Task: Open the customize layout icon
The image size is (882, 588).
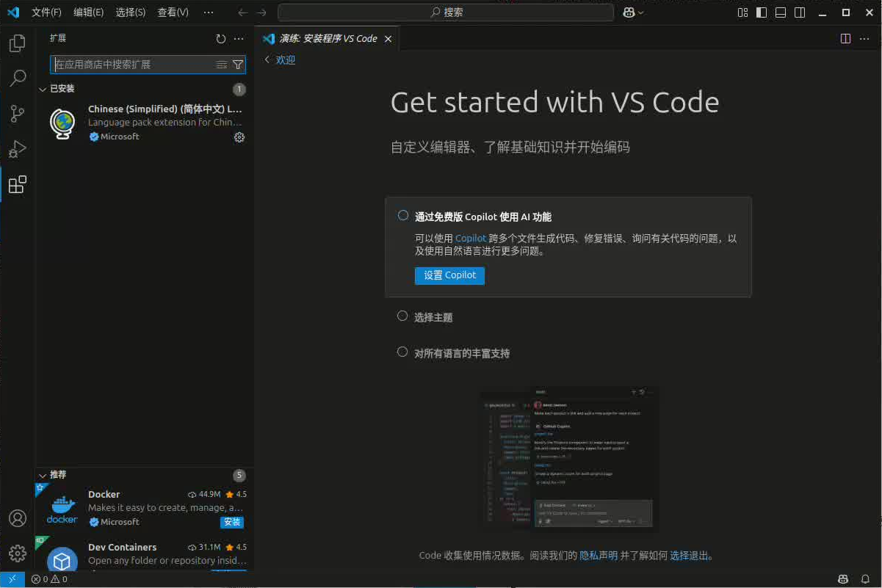Action: (742, 12)
